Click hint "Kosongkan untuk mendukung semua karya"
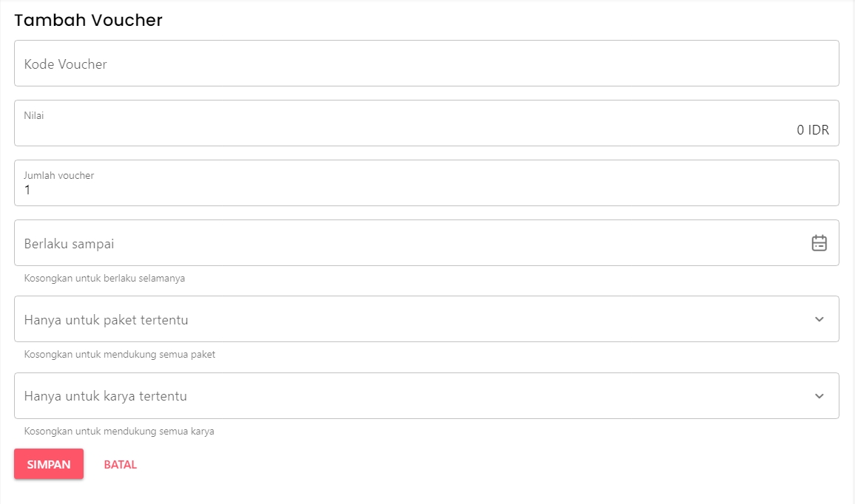 (x=119, y=431)
